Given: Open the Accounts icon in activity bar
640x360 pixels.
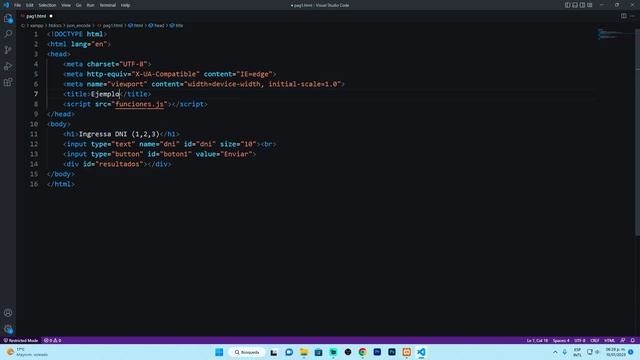Looking at the screenshot, I should click(8, 313).
